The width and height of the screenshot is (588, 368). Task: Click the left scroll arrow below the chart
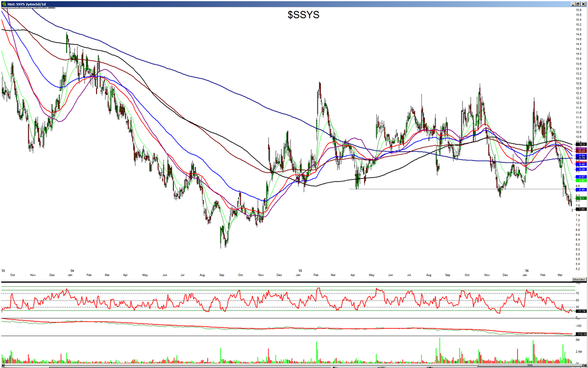pyautogui.click(x=3, y=364)
